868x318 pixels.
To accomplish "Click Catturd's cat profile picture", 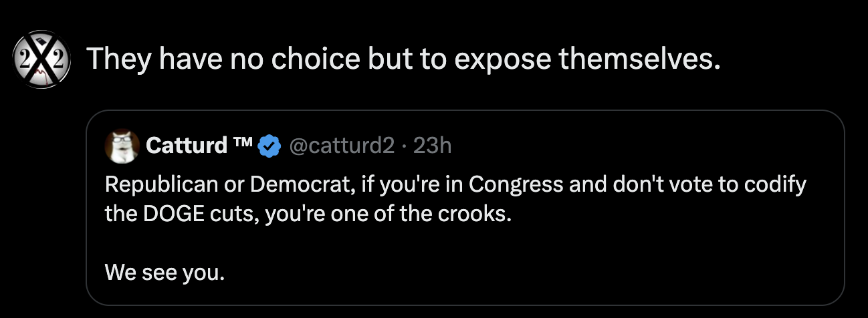I will click(122, 146).
